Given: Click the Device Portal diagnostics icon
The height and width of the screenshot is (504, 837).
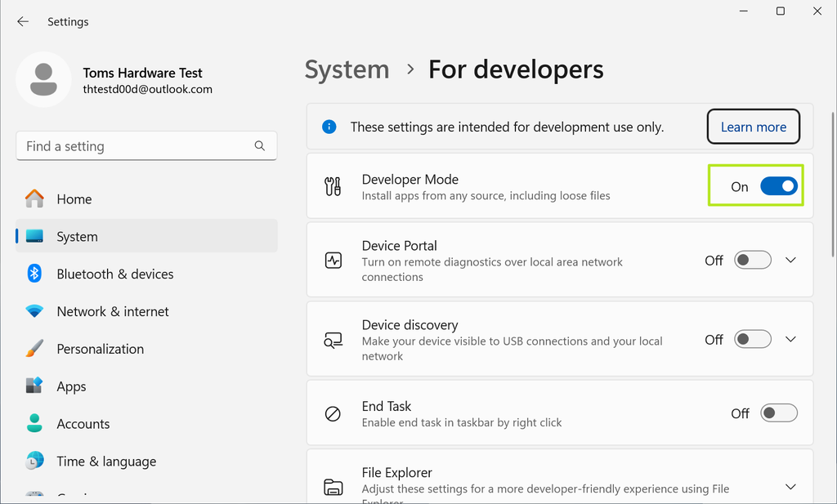Looking at the screenshot, I should 333,258.
